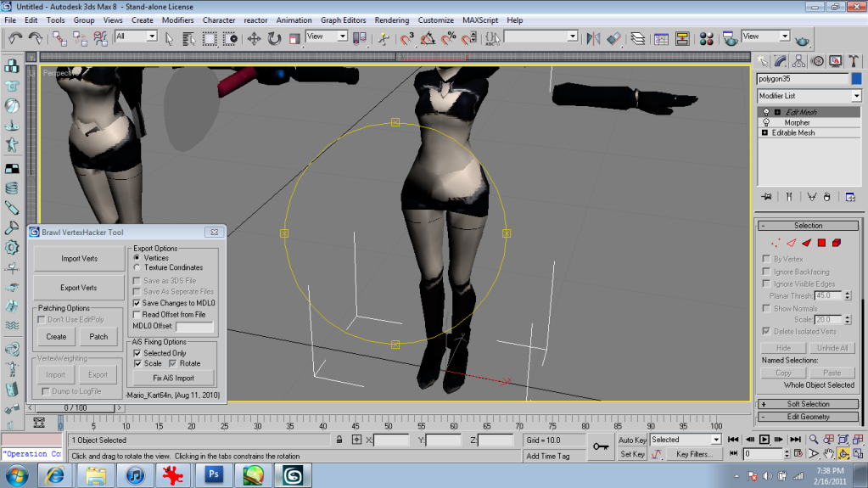
Task: Open the Customize menu
Action: 435,20
